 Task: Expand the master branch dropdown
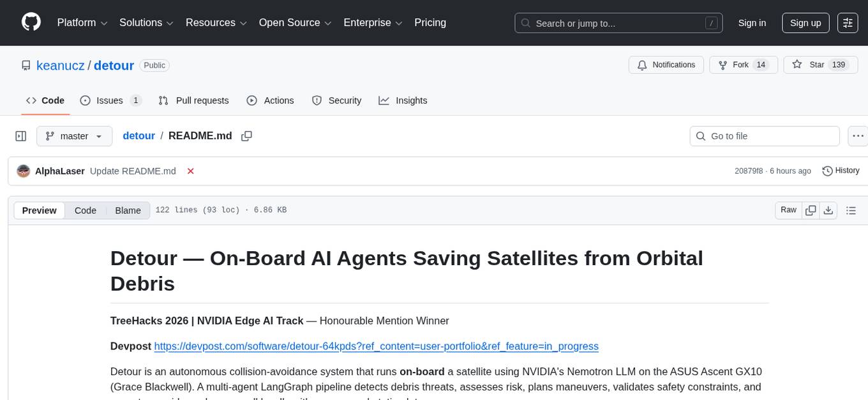pyautogui.click(x=74, y=136)
